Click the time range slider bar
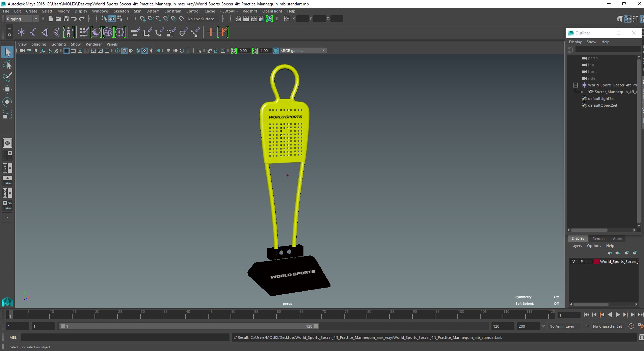The image size is (644, 351). point(189,326)
